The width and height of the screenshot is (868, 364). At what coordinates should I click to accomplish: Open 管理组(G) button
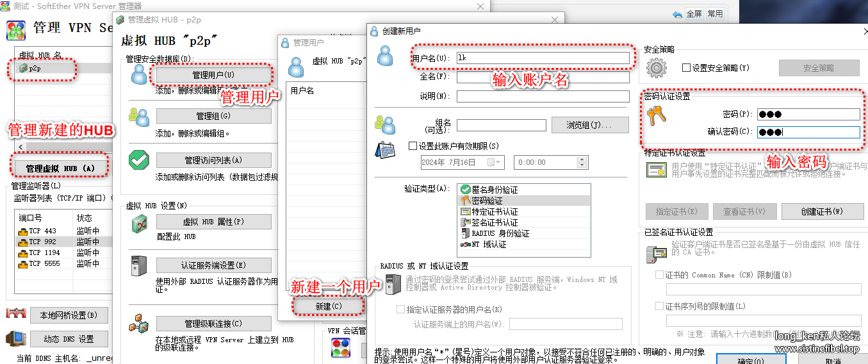click(213, 116)
